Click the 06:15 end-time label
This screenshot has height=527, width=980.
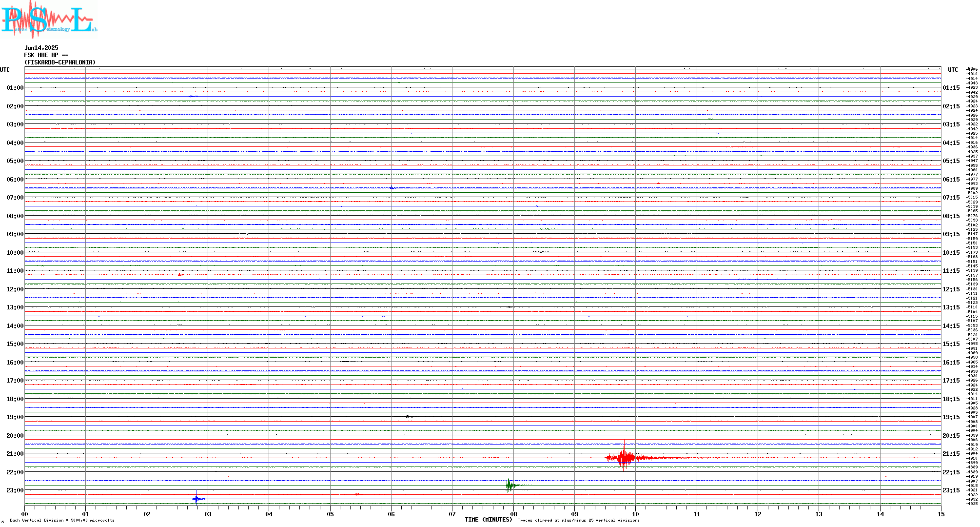tap(951, 180)
